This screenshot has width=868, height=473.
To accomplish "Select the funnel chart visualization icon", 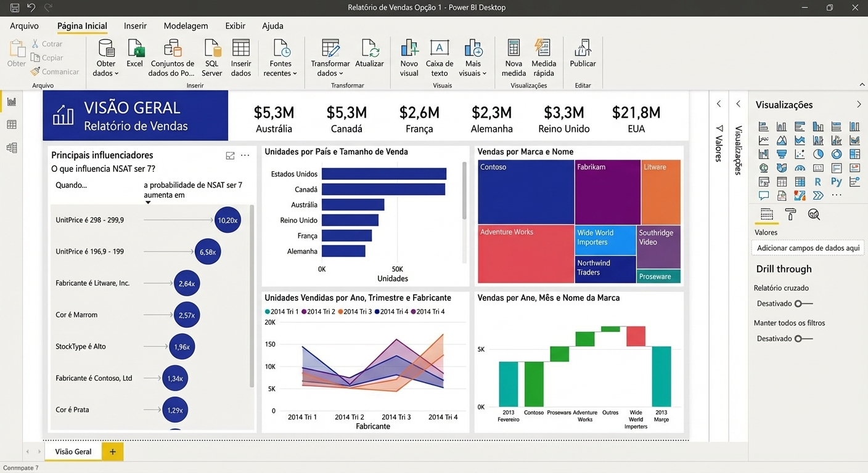I will [782, 154].
